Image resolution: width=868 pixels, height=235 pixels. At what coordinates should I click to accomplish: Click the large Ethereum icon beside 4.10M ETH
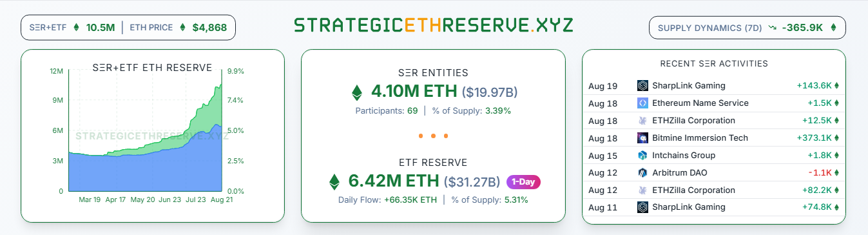click(356, 92)
